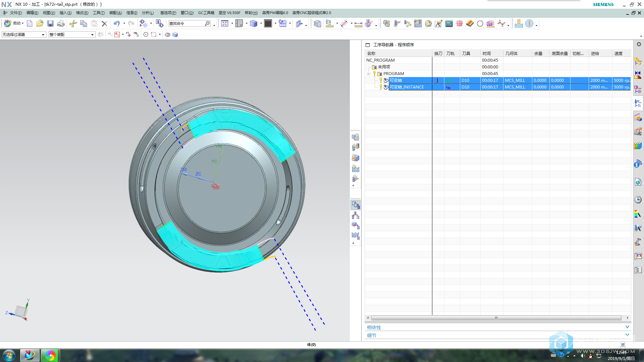Open the 文件(F) menu
Screen dimensions: 644x362
pyautogui.click(x=16, y=13)
